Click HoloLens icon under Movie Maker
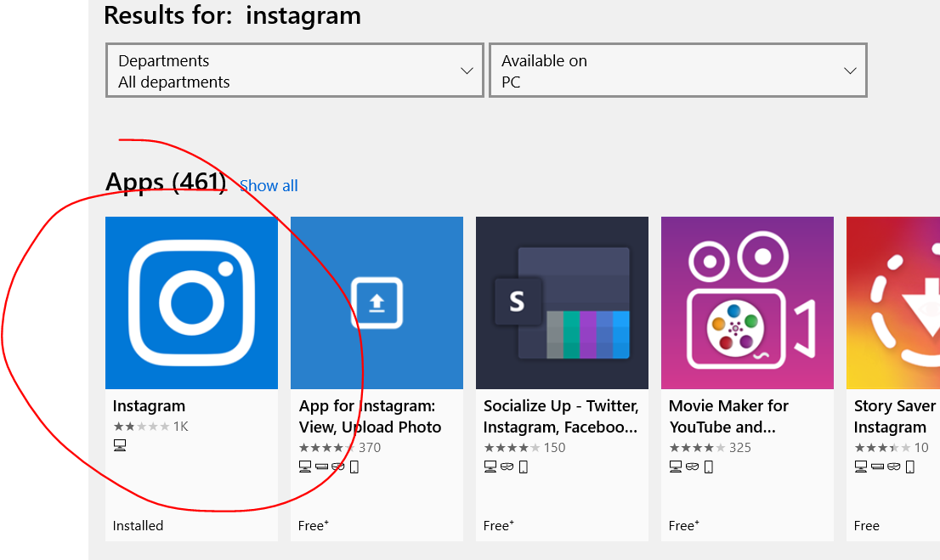 click(x=693, y=467)
